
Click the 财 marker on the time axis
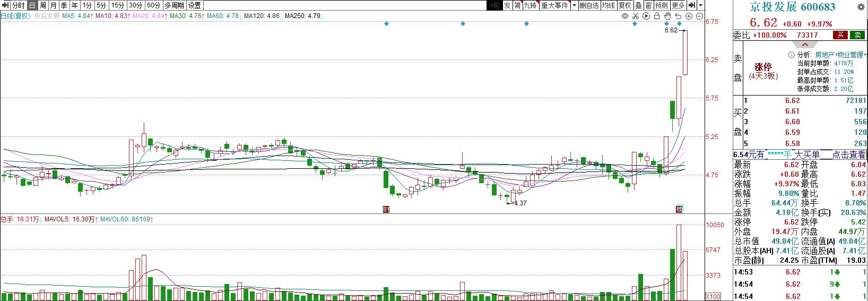(x=386, y=209)
